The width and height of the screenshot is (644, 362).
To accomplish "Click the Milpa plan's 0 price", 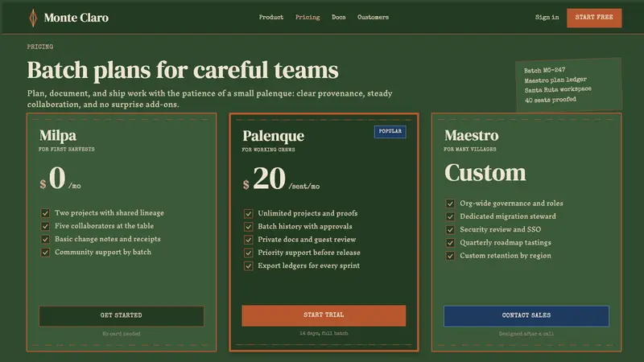I will click(x=57, y=177).
